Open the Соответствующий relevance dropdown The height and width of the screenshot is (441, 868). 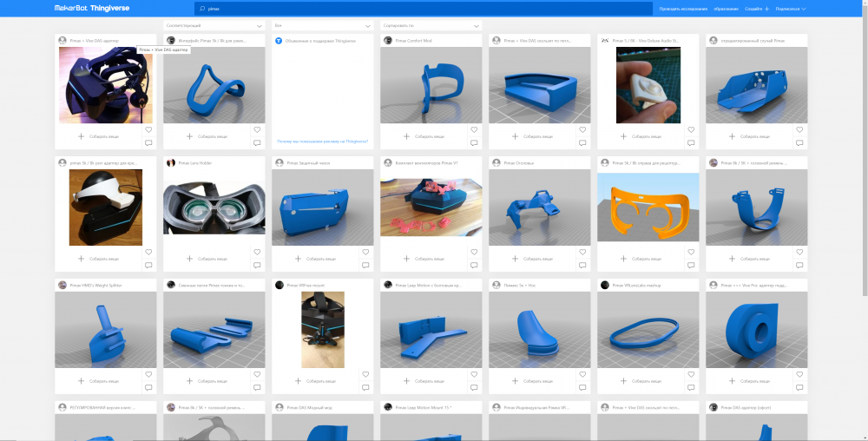tap(214, 25)
